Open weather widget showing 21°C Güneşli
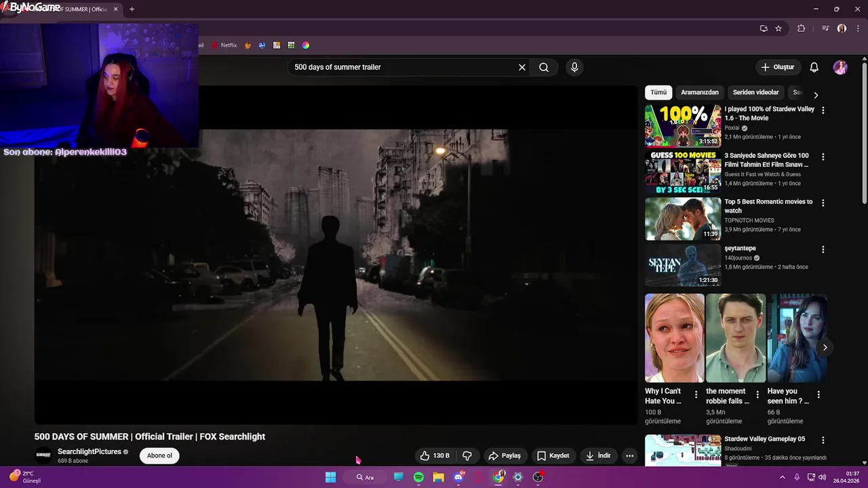The image size is (868, 488). tap(26, 477)
